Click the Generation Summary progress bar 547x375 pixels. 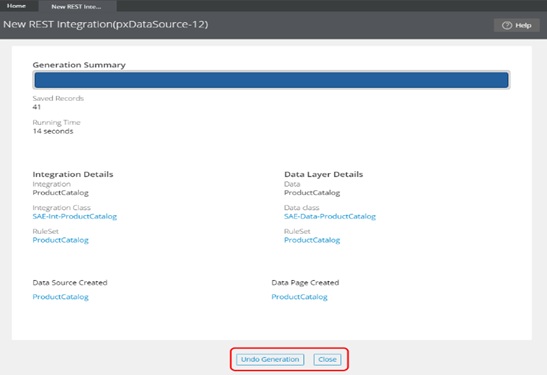(271, 80)
